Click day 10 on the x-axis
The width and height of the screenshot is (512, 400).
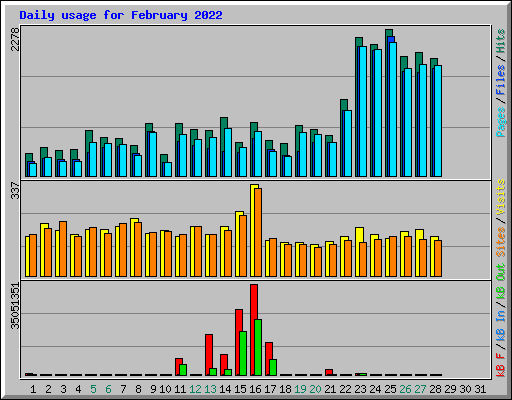[165, 389]
